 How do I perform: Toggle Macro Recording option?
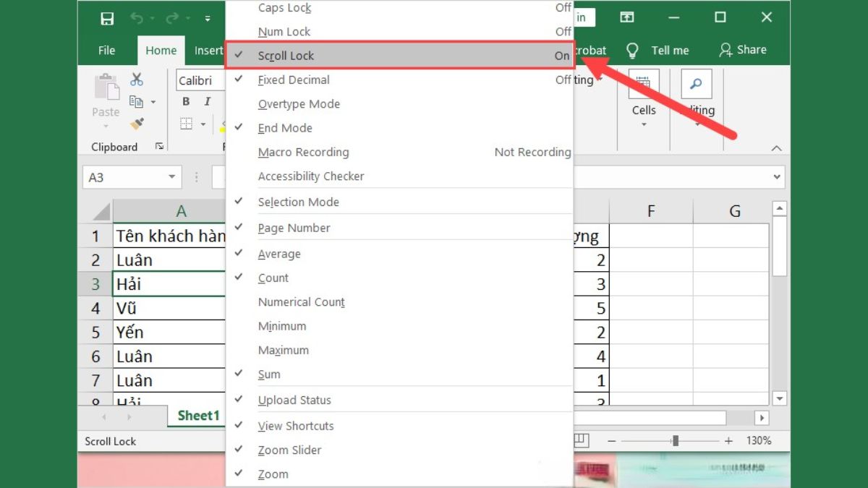(399, 153)
